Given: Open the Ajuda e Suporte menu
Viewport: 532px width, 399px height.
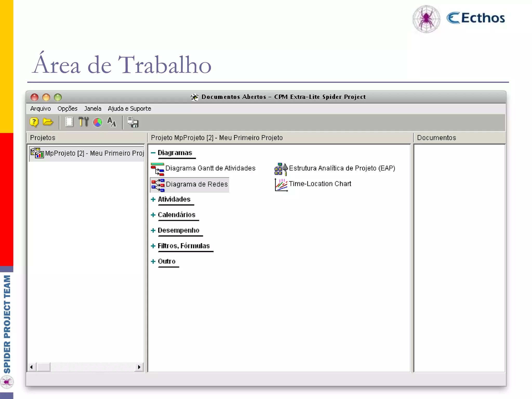Looking at the screenshot, I should pos(129,109).
